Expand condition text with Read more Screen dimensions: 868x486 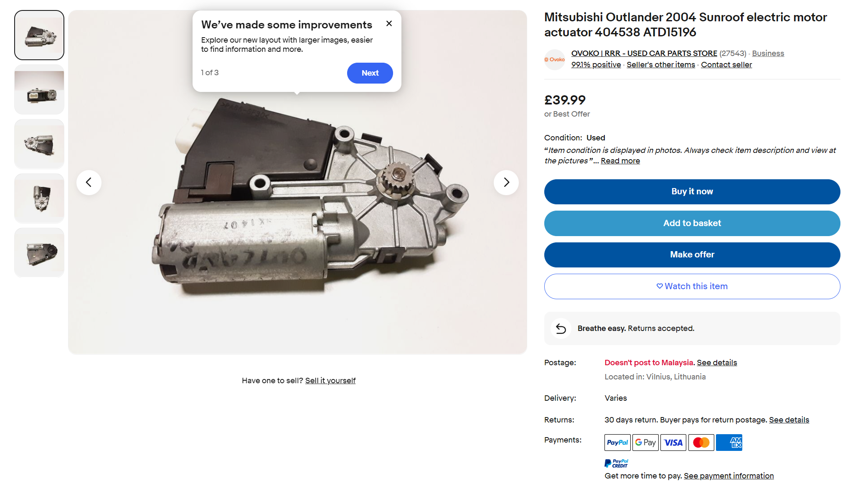click(x=620, y=161)
